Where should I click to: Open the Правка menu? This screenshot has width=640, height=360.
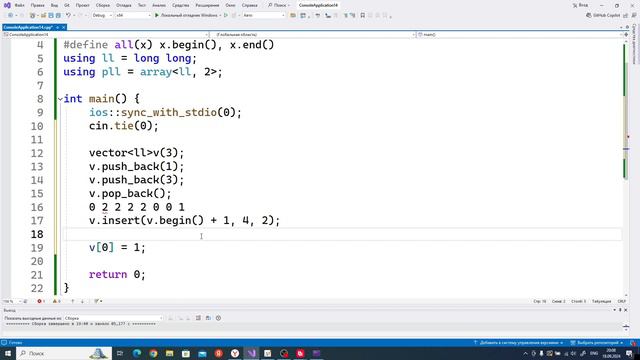(x=38, y=5)
